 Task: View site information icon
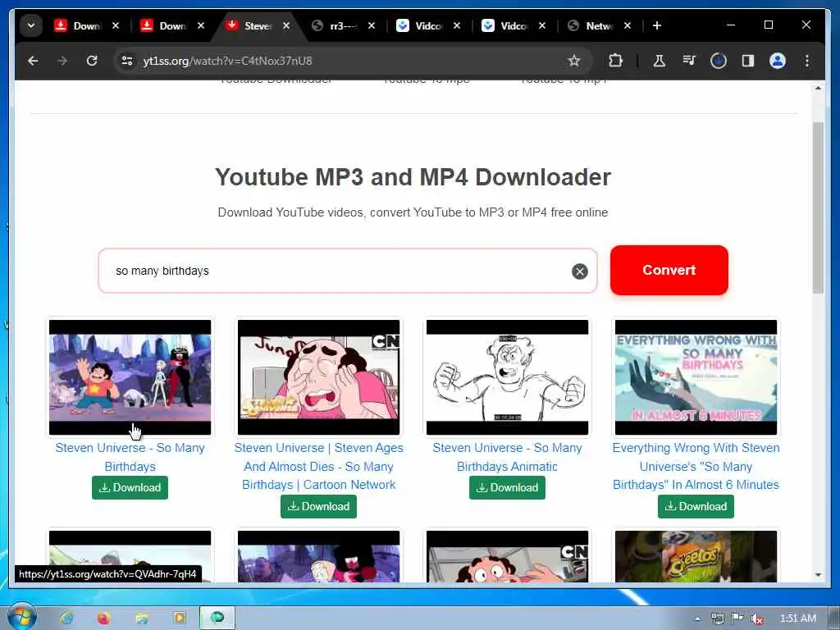click(127, 61)
